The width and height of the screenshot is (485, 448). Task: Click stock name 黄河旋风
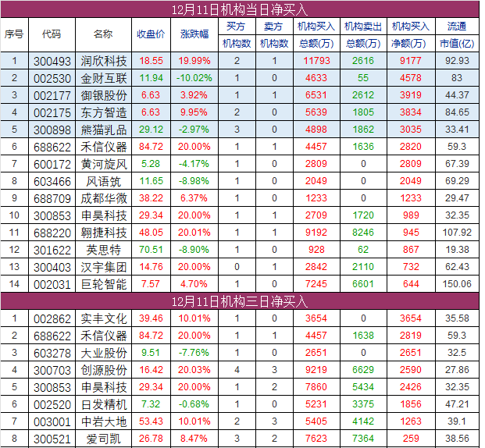click(x=104, y=164)
